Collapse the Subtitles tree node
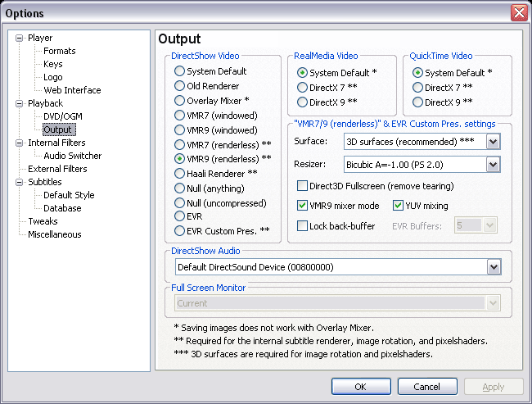 [x=20, y=183]
